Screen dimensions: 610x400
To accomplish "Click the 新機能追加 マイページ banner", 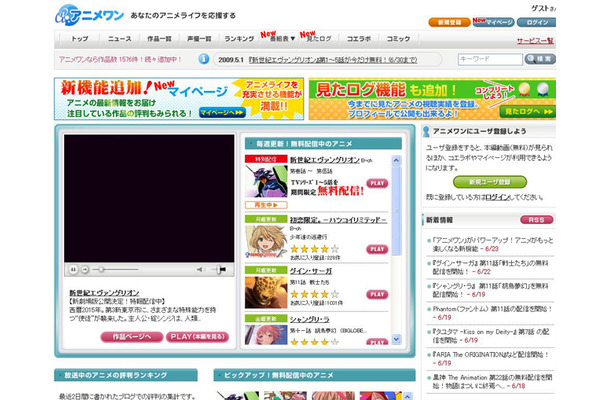I will pyautogui.click(x=179, y=99).
